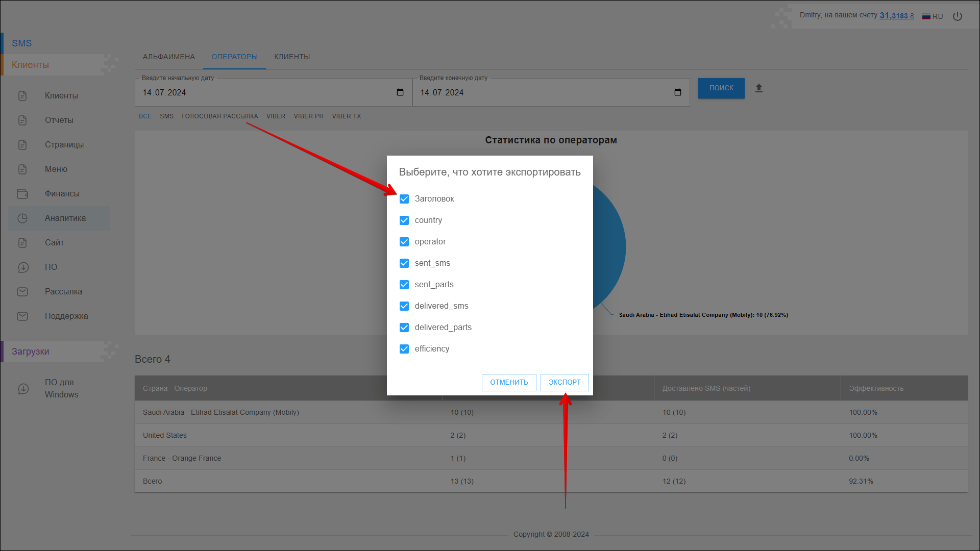
Task: Click the ПО download icon in sidebar
Action: pyautogui.click(x=23, y=267)
